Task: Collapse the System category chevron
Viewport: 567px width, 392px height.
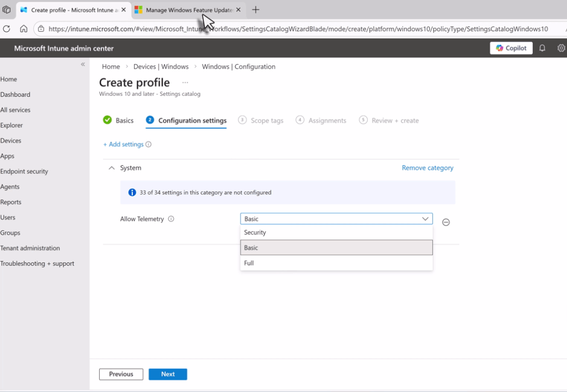Action: click(112, 168)
